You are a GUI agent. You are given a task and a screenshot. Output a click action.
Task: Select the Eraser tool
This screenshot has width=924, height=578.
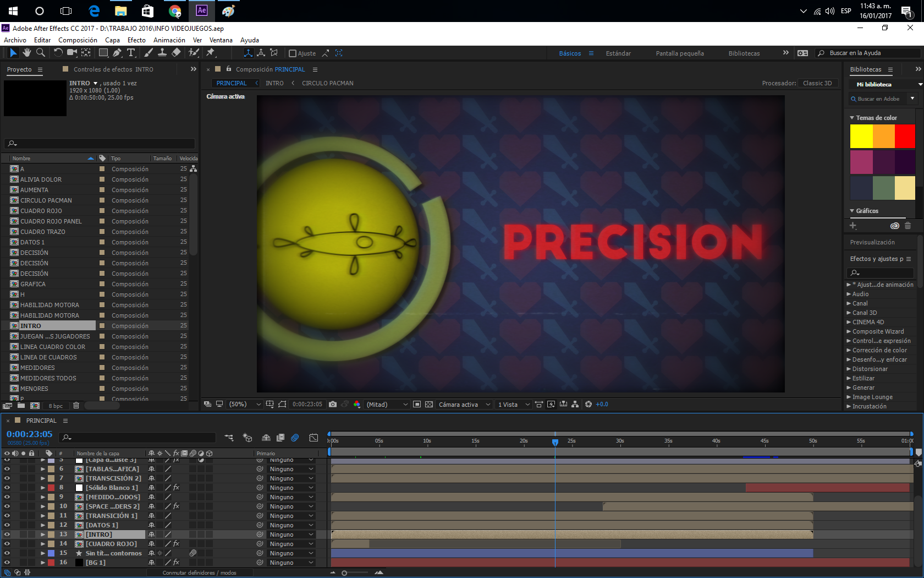[x=176, y=53]
